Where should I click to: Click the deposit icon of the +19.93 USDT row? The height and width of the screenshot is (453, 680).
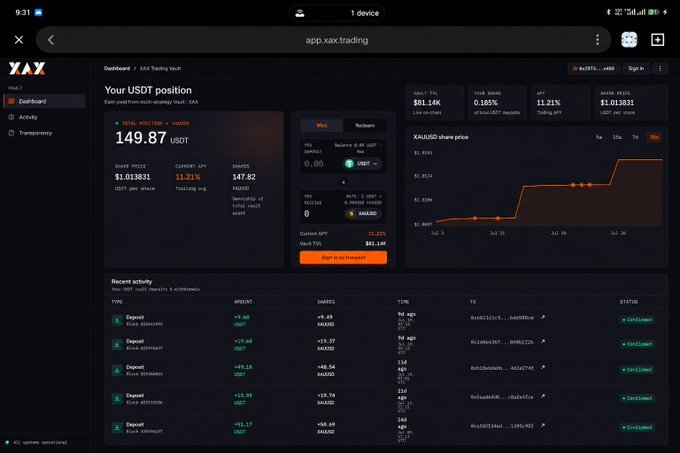tap(117, 399)
